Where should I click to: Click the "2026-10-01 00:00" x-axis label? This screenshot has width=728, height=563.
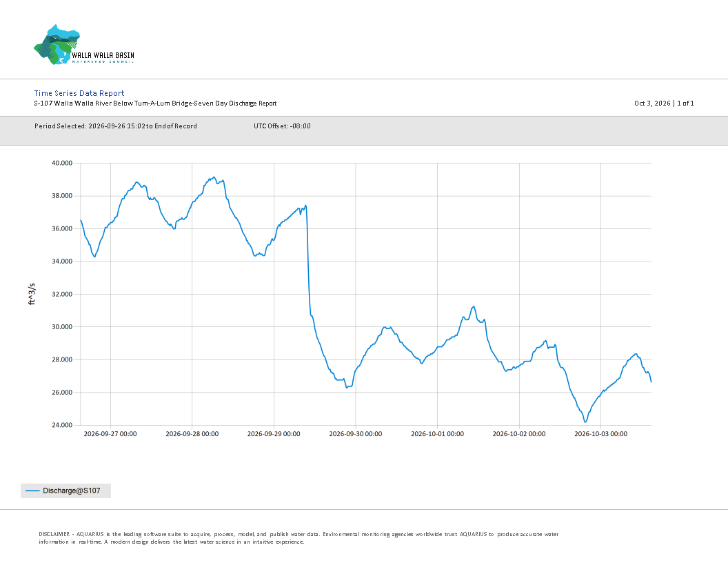tap(437, 434)
